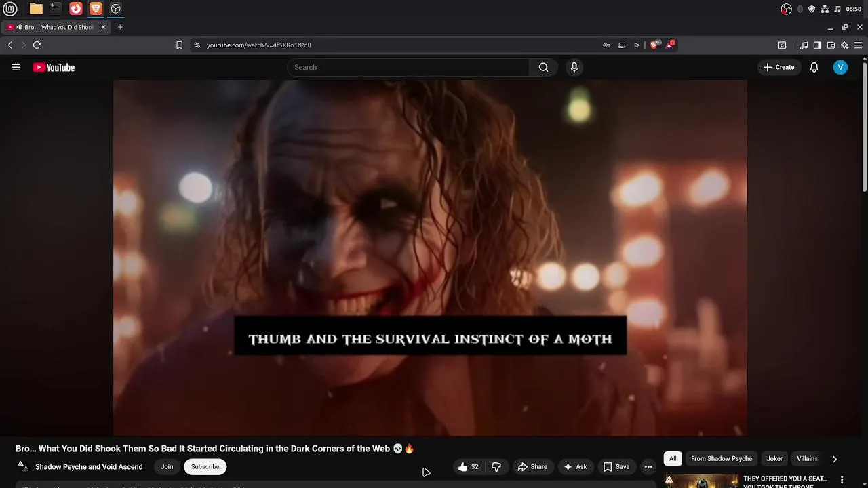Subscribe to the channel

[x=205, y=466]
